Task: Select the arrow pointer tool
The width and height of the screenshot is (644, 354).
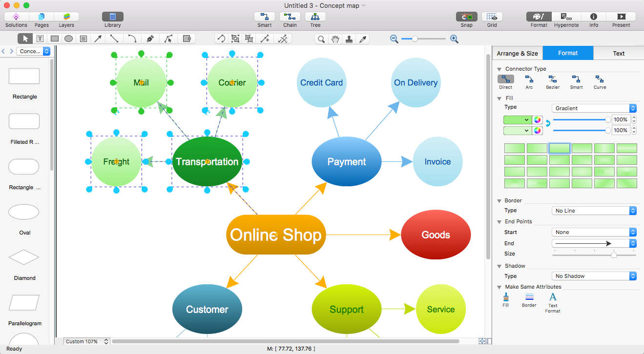Action: tap(25, 39)
